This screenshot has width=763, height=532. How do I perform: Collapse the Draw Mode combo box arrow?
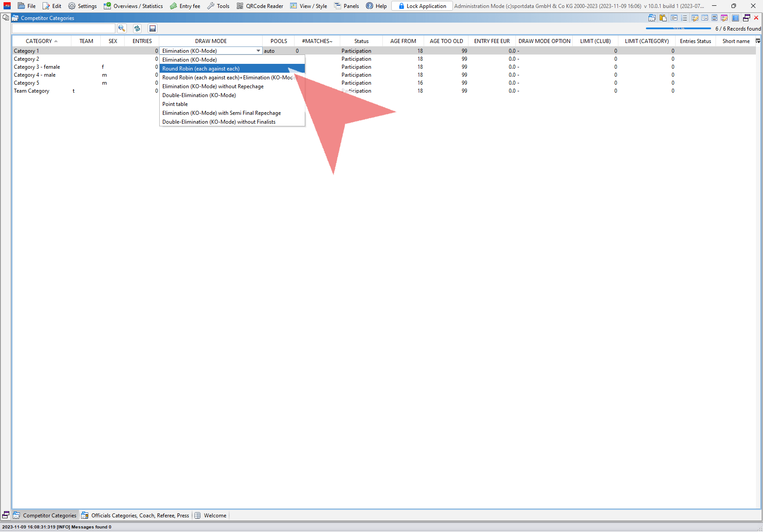258,51
